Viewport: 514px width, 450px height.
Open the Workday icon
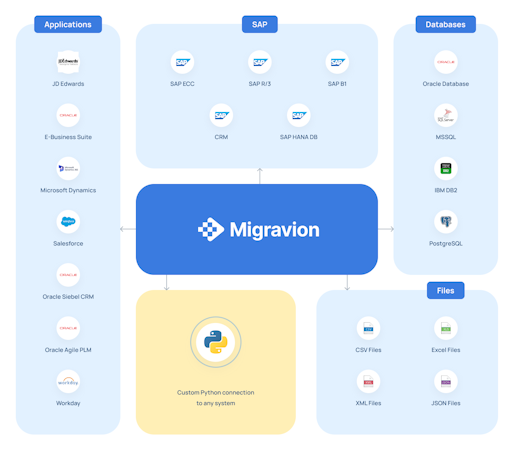68,381
